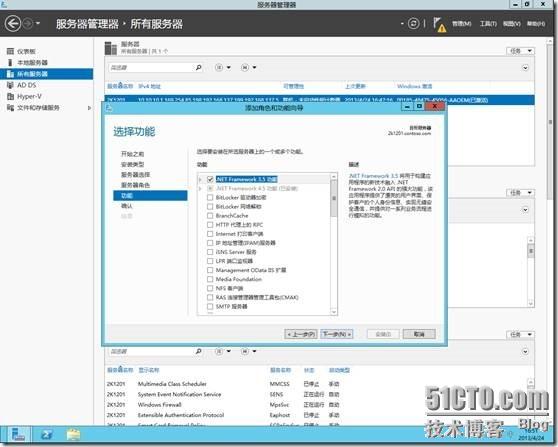Click the features list scrollbar thumb

point(334,198)
